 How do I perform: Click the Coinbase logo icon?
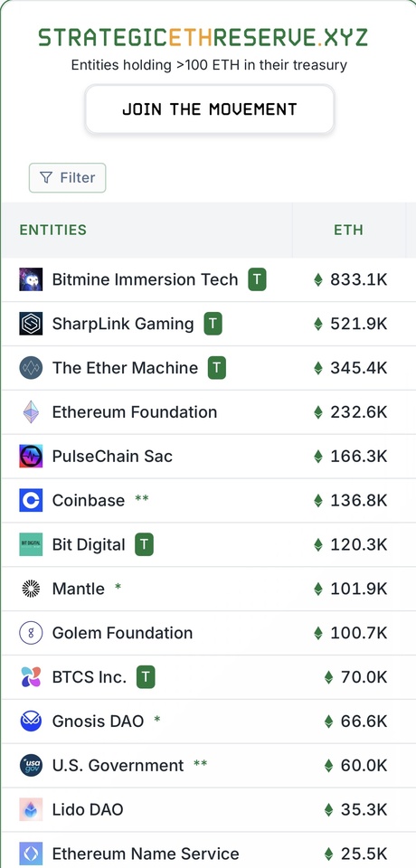(31, 500)
